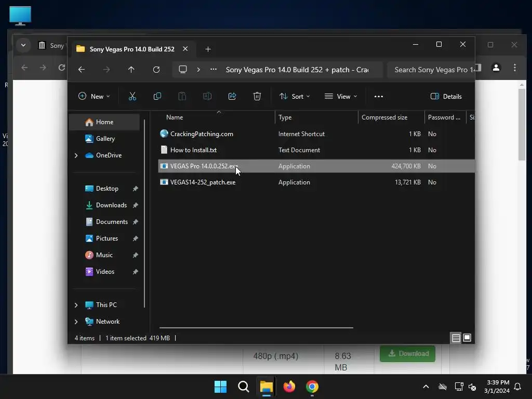
Task: Click the green Download button in browser
Action: click(x=407, y=353)
